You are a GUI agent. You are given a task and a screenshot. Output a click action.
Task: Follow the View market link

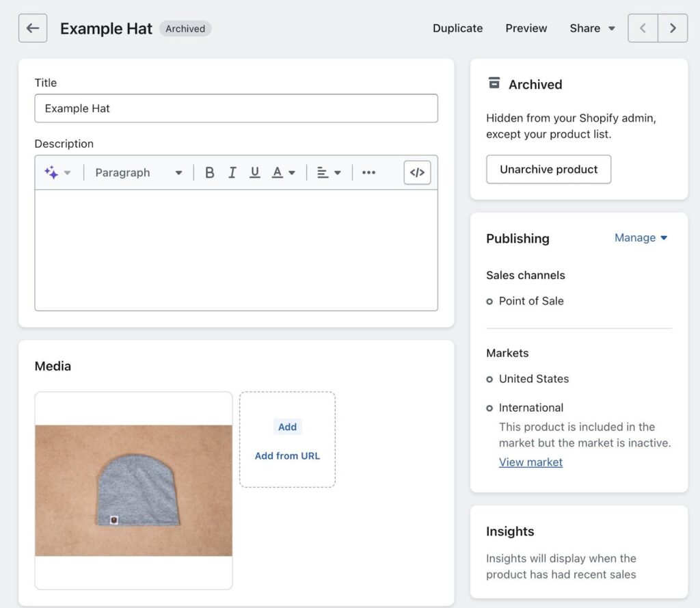[x=530, y=462]
